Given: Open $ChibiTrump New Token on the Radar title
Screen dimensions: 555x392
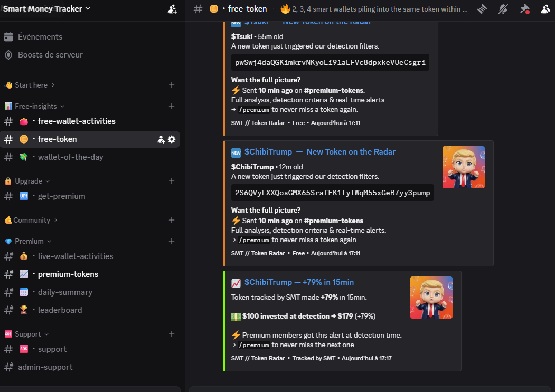Looking at the screenshot, I should point(320,152).
